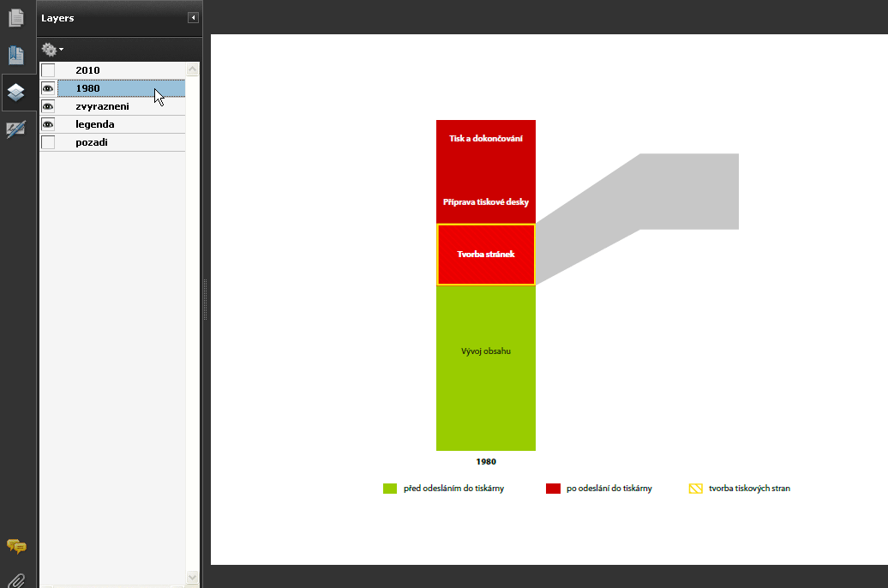Image resolution: width=888 pixels, height=588 pixels.
Task: Open the Page Thumbnails panel icon
Action: (16, 18)
